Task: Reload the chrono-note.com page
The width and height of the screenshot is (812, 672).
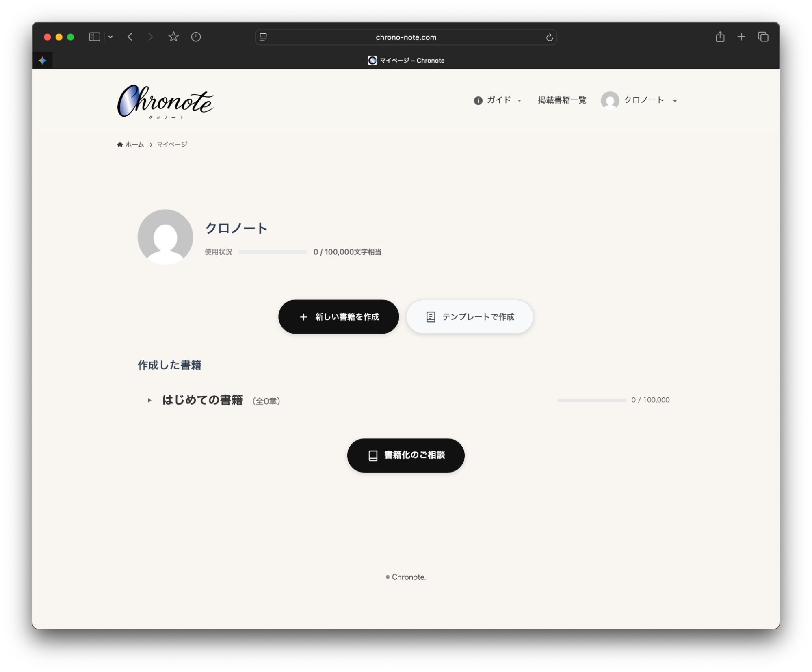Action: [x=549, y=37]
